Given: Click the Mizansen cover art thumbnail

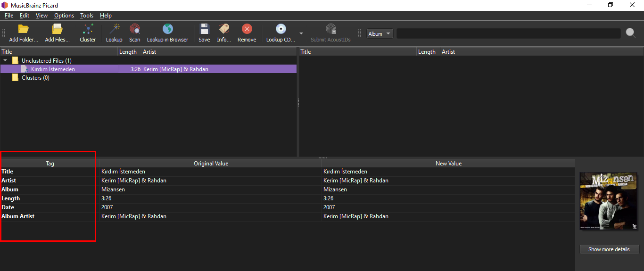Looking at the screenshot, I should click(x=608, y=201).
